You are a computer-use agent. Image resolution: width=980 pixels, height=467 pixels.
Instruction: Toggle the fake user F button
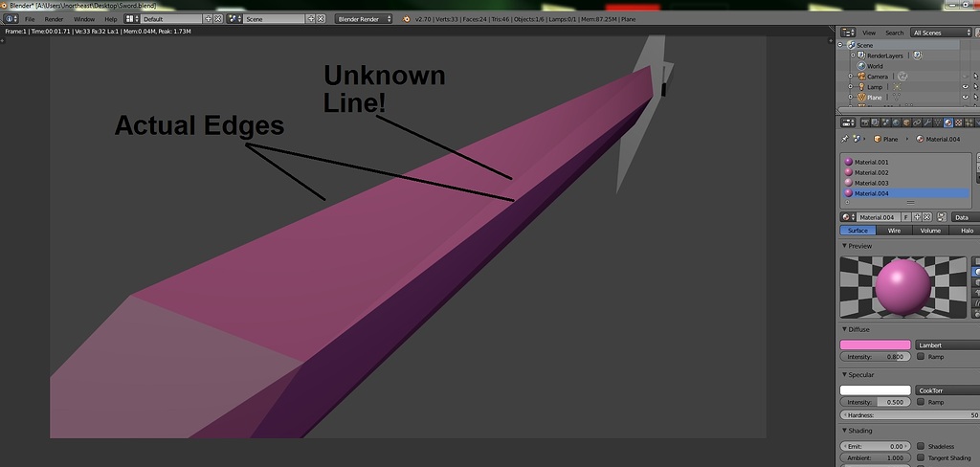coord(906,217)
